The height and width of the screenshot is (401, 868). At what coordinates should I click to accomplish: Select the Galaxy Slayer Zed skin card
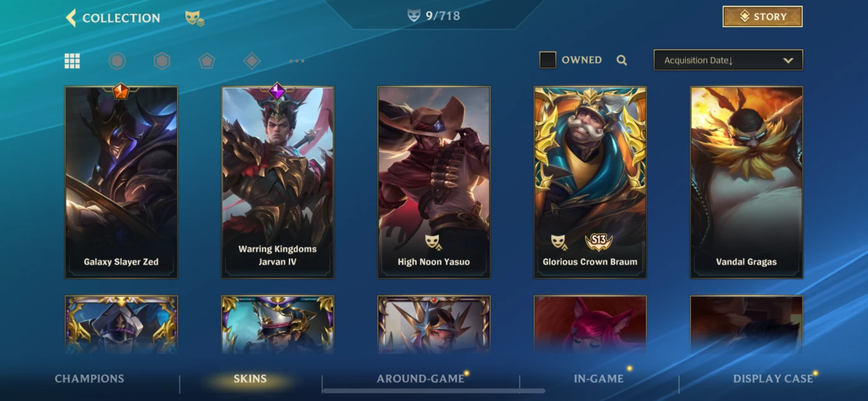pyautogui.click(x=122, y=182)
